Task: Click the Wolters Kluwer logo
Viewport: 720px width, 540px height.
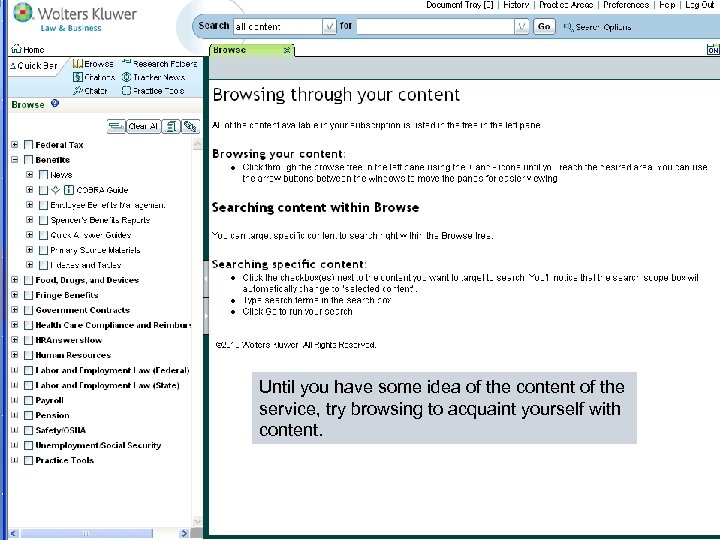Action: click(75, 17)
